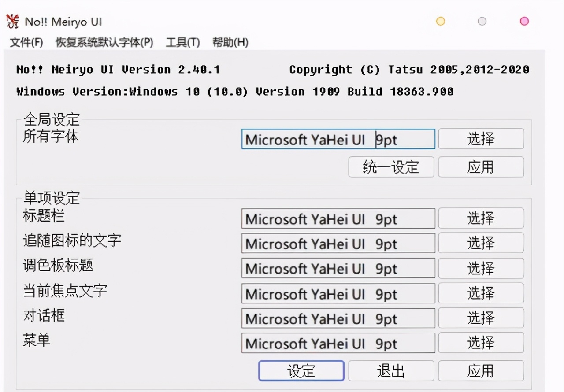Click inside the 所有字体 font input field
This screenshot has width=564, height=392.
click(x=338, y=138)
